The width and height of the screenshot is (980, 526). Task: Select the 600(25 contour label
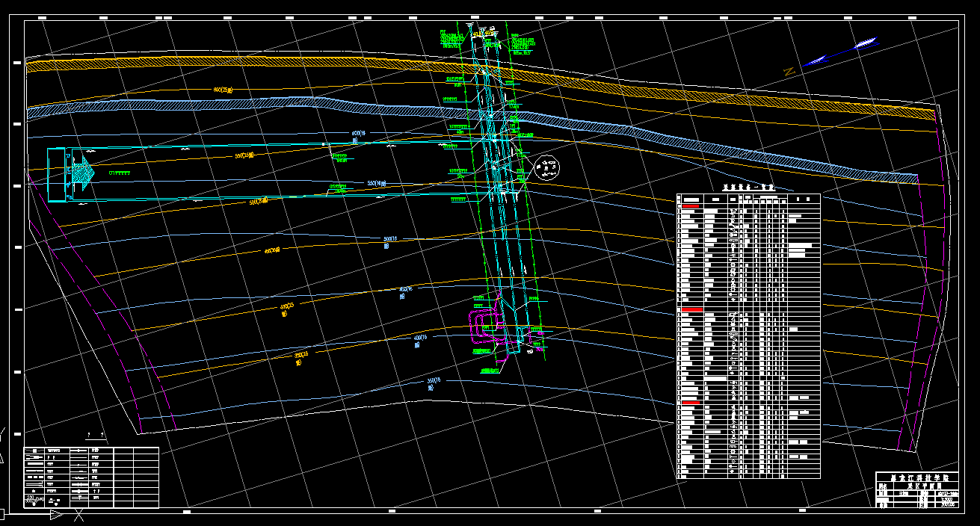coord(224,90)
